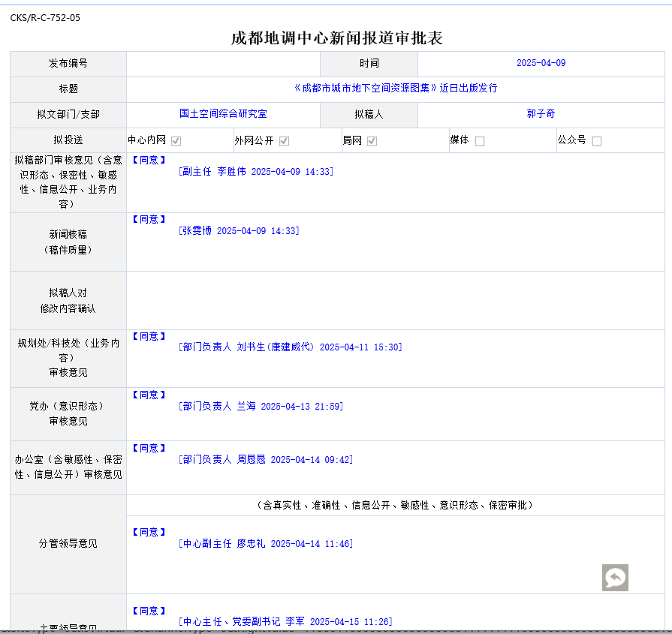Screen dimensions: 672x634
Task: Toggle the 外网公开 checkbox
Action: click(284, 141)
